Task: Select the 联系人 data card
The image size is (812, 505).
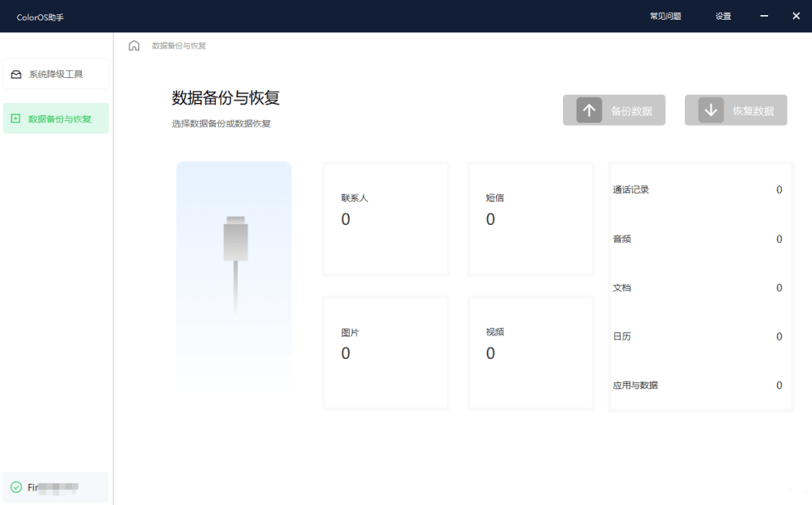Action: point(386,218)
